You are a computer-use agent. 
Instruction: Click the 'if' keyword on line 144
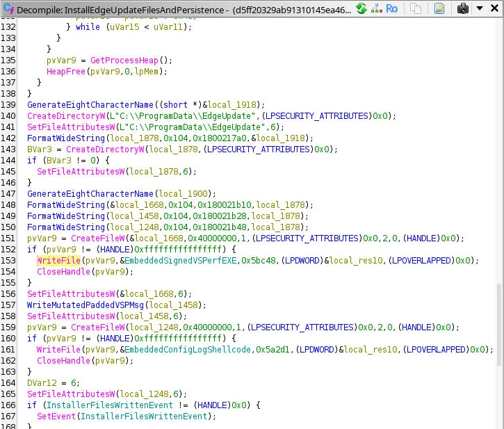(x=32, y=161)
